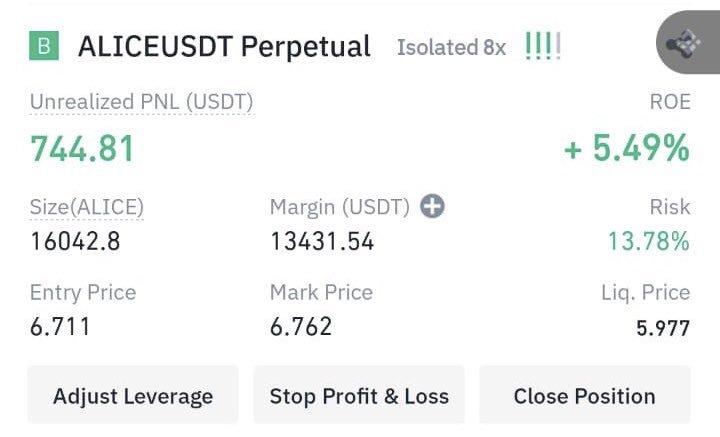Viewport: 720px width, 437px height.
Task: Click the ADL exclamation bars indicator
Action: pos(542,47)
